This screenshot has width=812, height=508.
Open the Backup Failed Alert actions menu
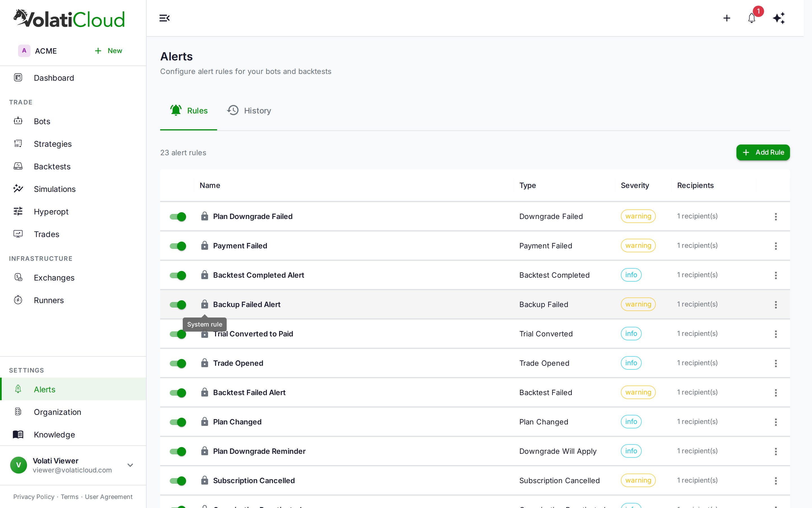coord(776,305)
